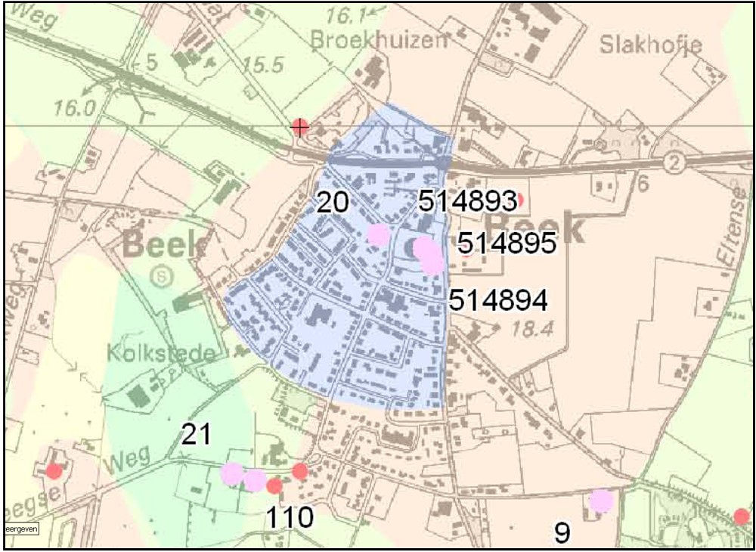Click the 18.4 elevation label
The width and height of the screenshot is (756, 552).
[532, 330]
